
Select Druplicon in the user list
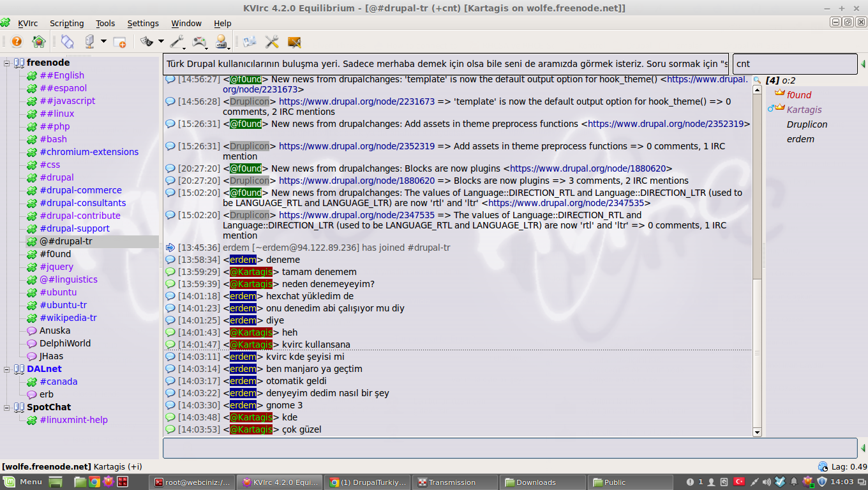click(807, 124)
